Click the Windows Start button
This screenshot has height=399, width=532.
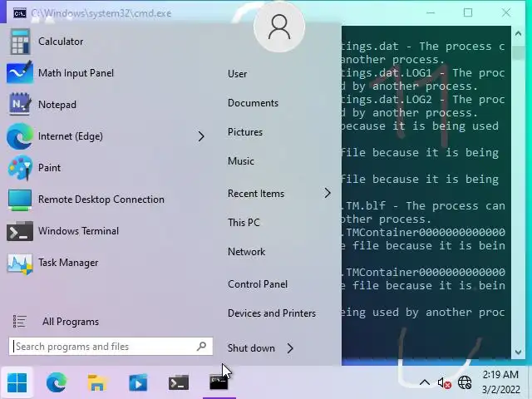click(x=17, y=382)
